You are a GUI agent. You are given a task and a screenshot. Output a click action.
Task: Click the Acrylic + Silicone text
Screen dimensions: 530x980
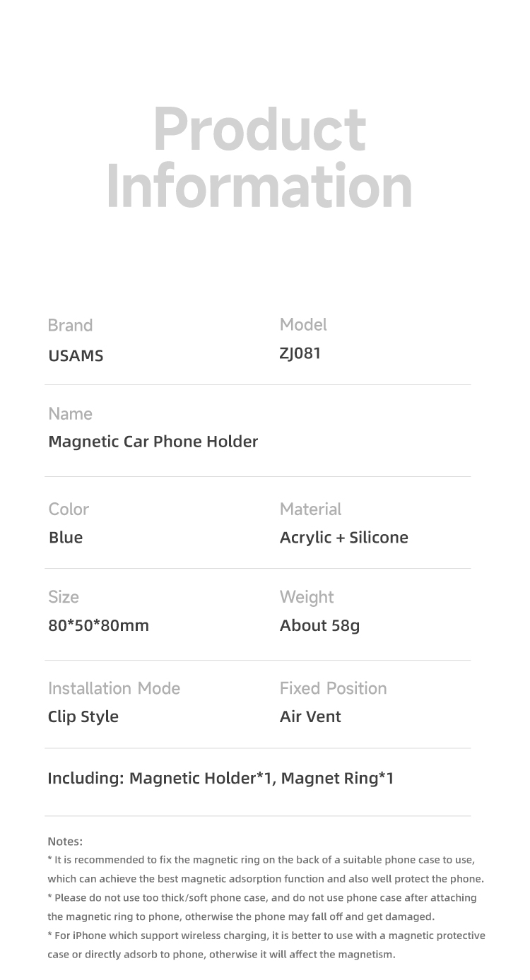coord(344,538)
